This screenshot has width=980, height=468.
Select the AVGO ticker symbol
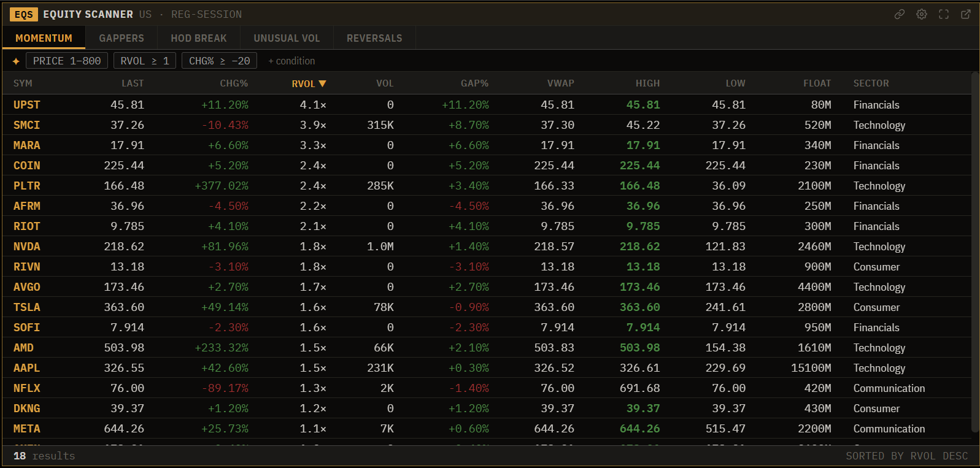(x=27, y=287)
